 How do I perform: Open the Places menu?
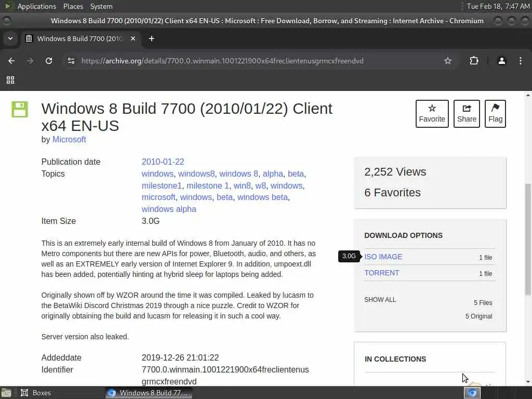(x=73, y=6)
